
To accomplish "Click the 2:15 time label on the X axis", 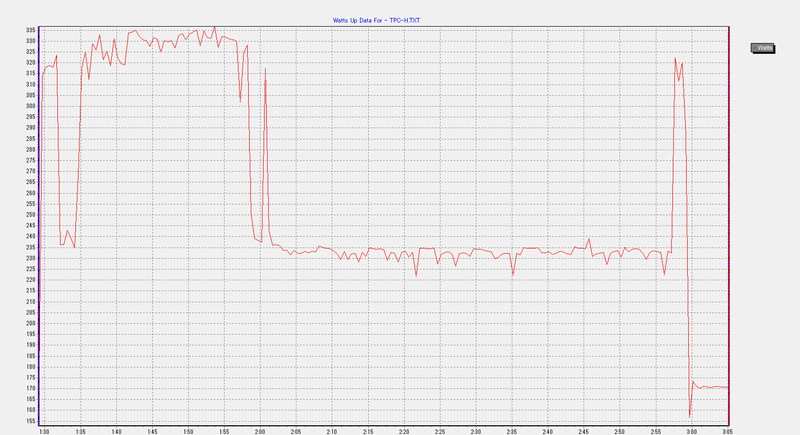I will coord(368,431).
